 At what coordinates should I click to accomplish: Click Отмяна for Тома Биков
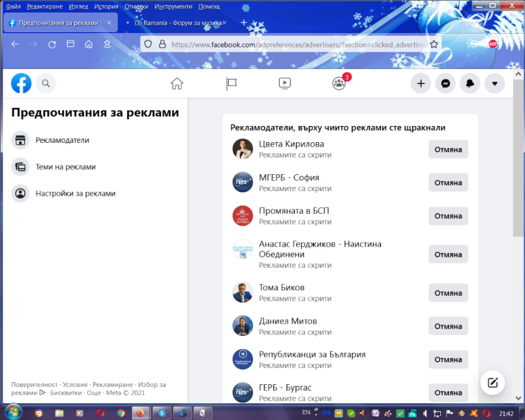pos(448,293)
